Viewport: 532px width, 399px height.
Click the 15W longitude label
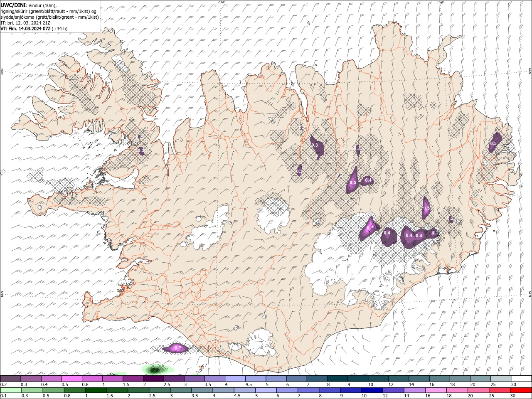click(x=440, y=2)
